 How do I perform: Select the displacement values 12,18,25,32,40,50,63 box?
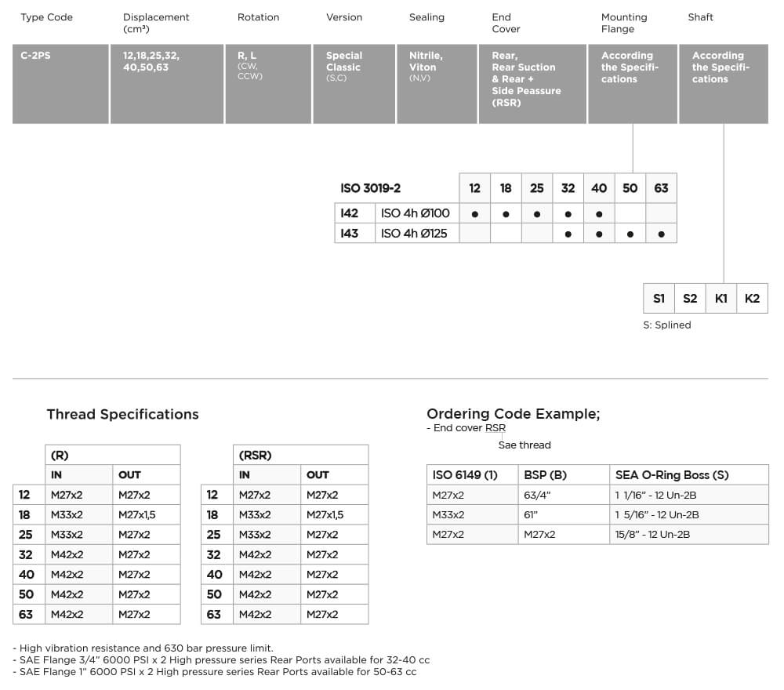tap(167, 83)
